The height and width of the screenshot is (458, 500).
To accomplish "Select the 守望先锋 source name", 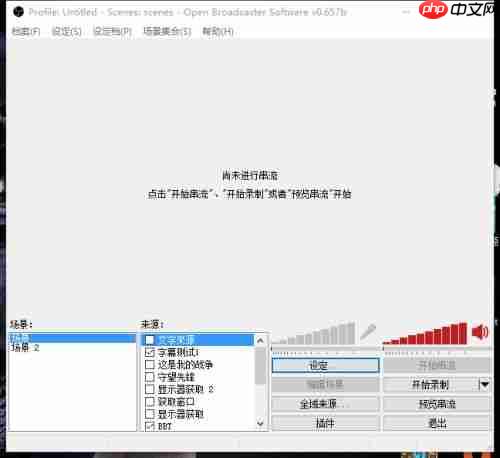I will 176,377.
